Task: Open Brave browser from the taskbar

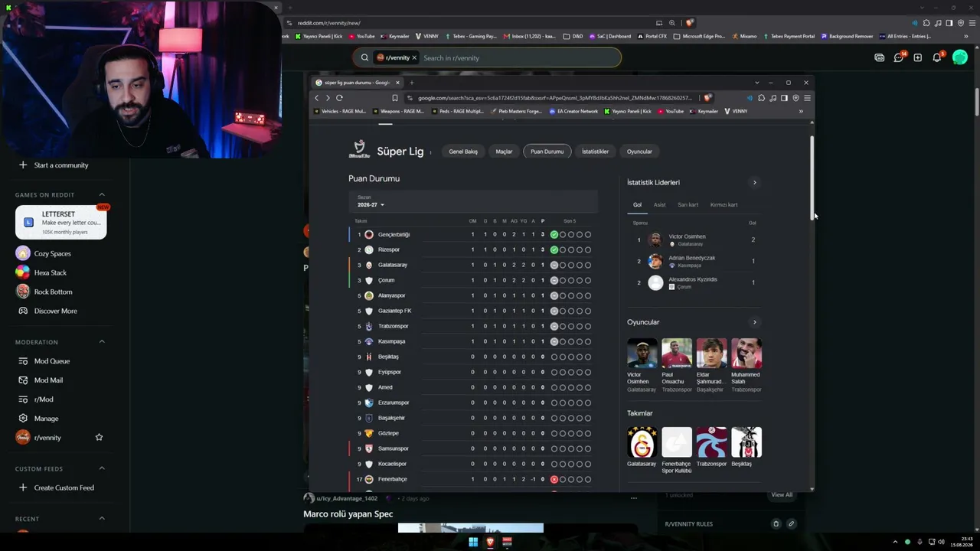Action: 490,542
